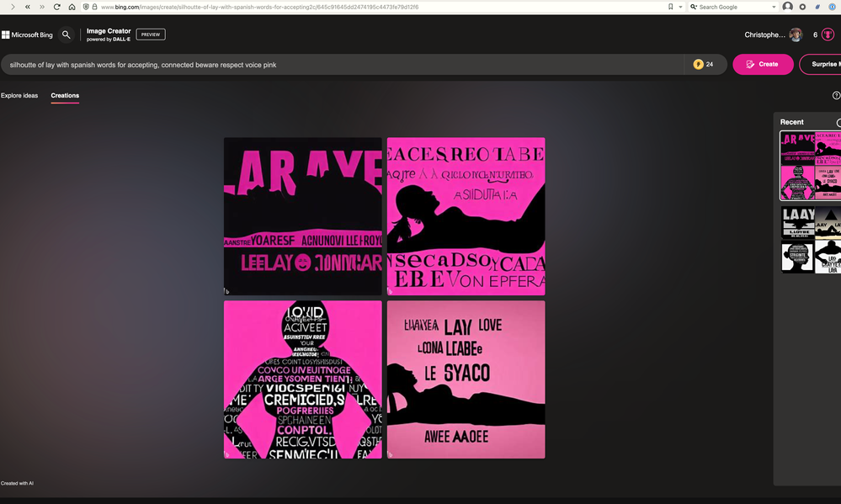Screen dimensions: 841x504
Task: Click the Created with AI label
Action: [x=17, y=483]
